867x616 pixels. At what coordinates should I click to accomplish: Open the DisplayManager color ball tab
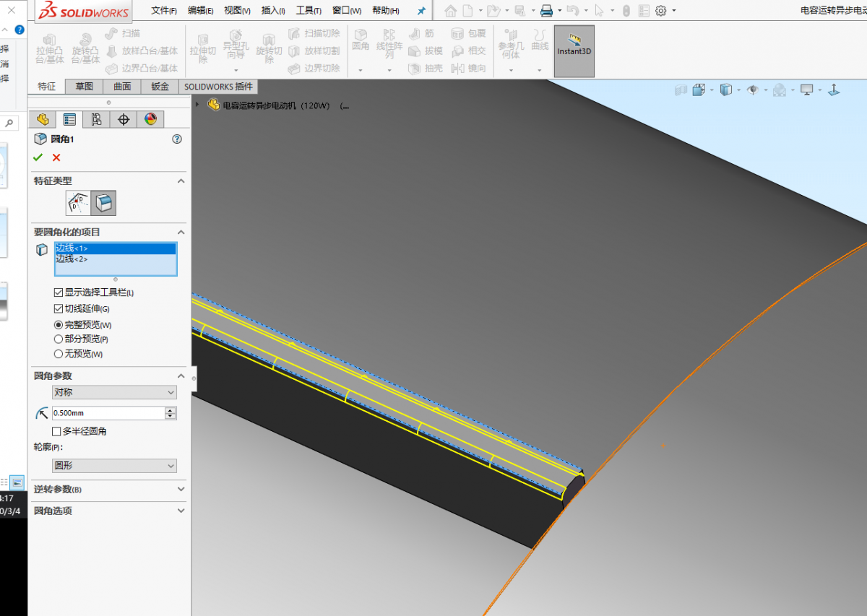click(150, 120)
